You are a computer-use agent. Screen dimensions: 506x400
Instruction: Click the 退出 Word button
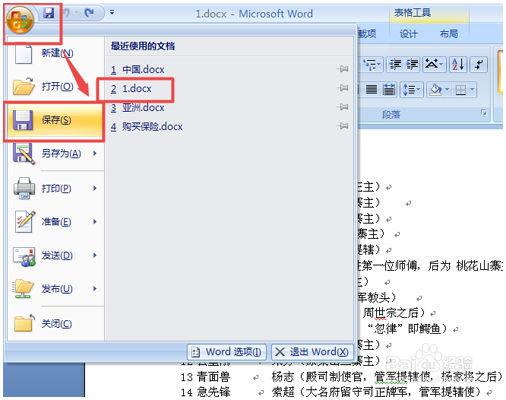312,352
